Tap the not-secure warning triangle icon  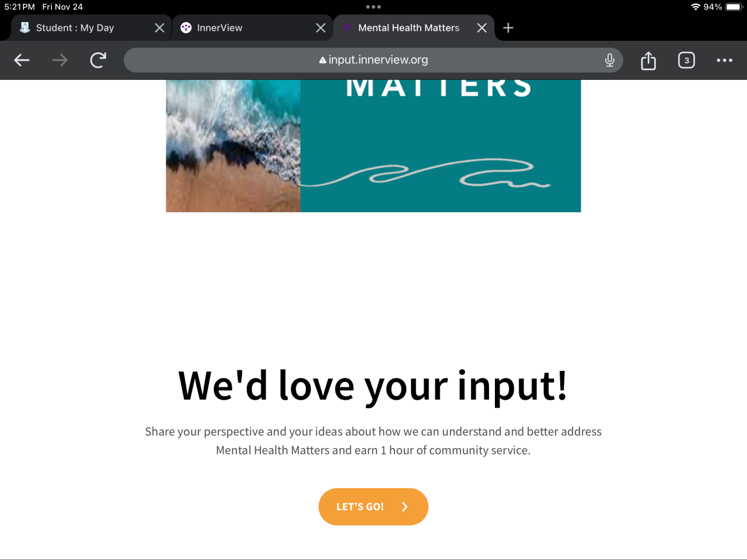click(x=322, y=60)
